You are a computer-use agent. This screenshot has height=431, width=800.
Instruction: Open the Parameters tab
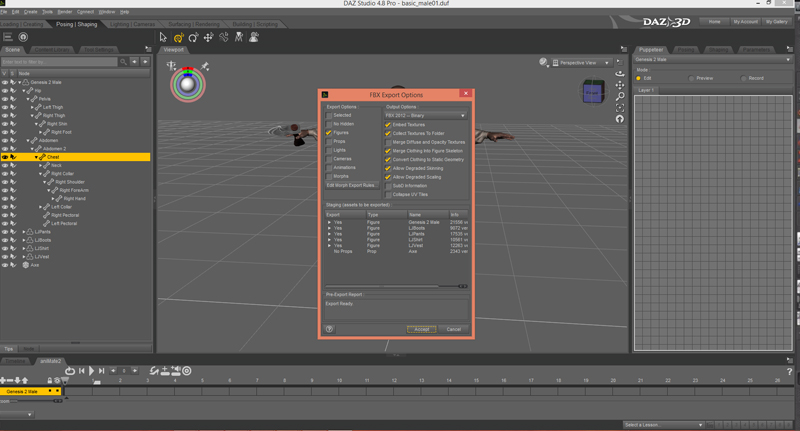756,49
